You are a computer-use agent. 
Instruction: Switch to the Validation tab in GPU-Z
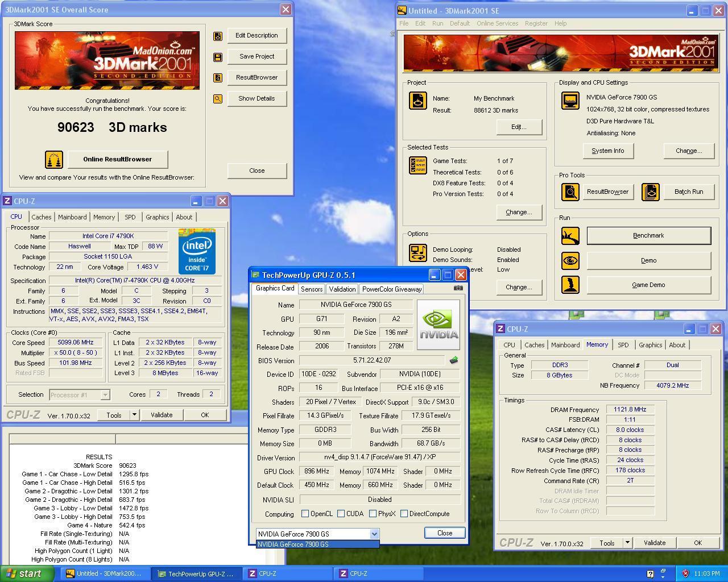pos(342,289)
